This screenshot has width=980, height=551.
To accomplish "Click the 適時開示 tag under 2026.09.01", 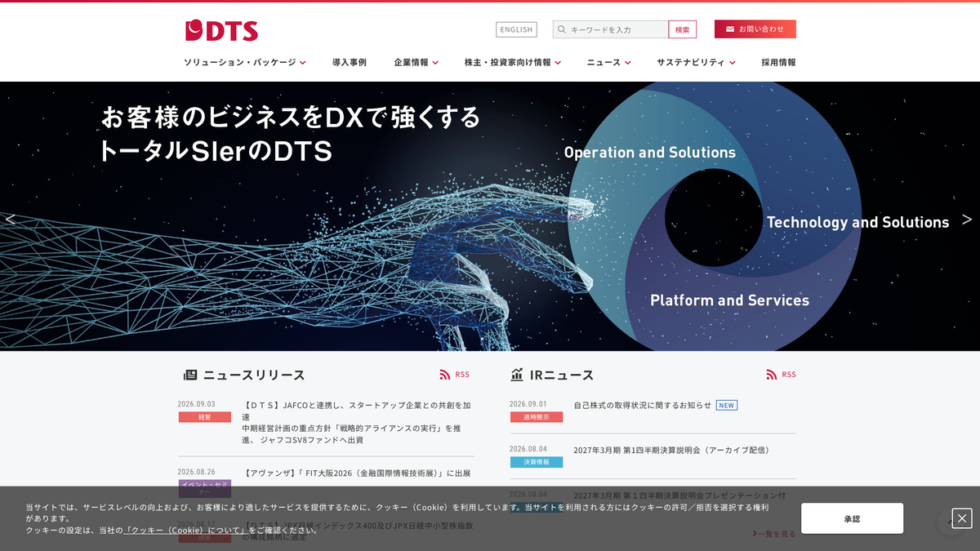I will pos(537,416).
